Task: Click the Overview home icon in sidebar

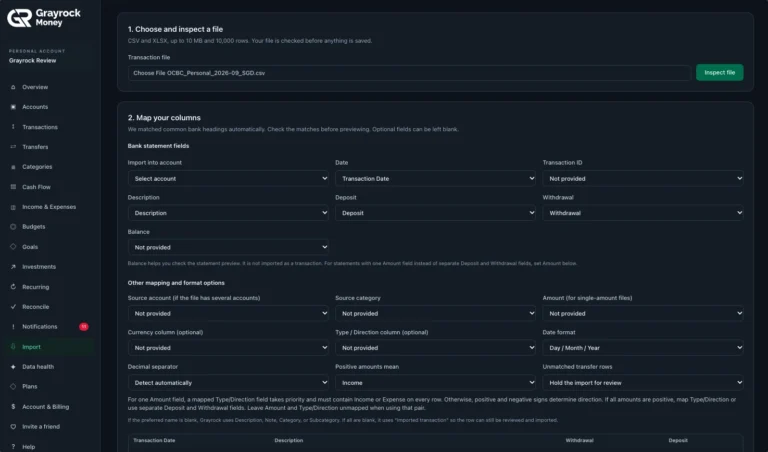Action: tap(13, 87)
